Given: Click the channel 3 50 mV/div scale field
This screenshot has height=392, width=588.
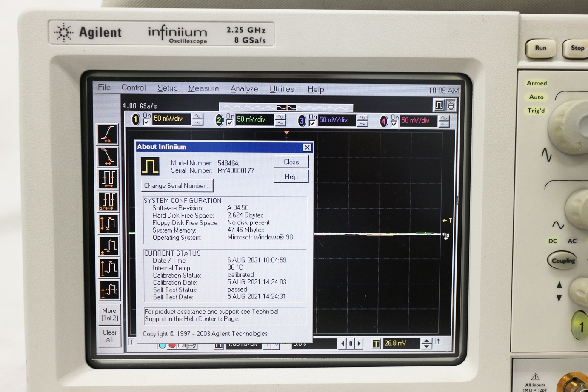Looking at the screenshot, I should coord(337,120).
